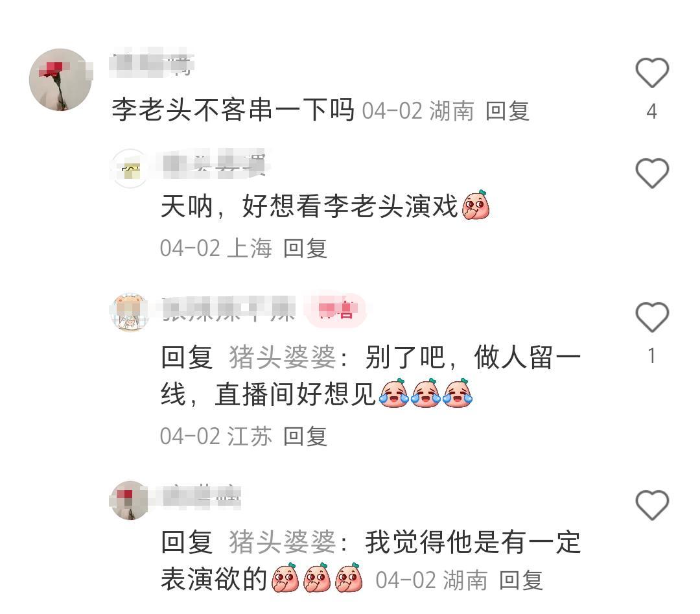The width and height of the screenshot is (700, 614).
Task: Open avatar of the 天呐 reply author
Action: (130, 169)
